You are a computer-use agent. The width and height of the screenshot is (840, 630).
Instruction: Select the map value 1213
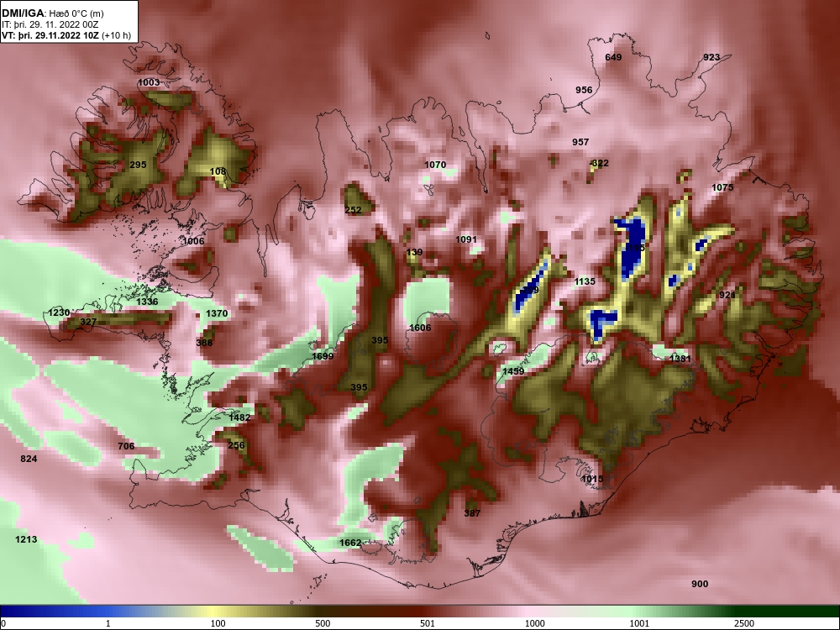[26, 539]
